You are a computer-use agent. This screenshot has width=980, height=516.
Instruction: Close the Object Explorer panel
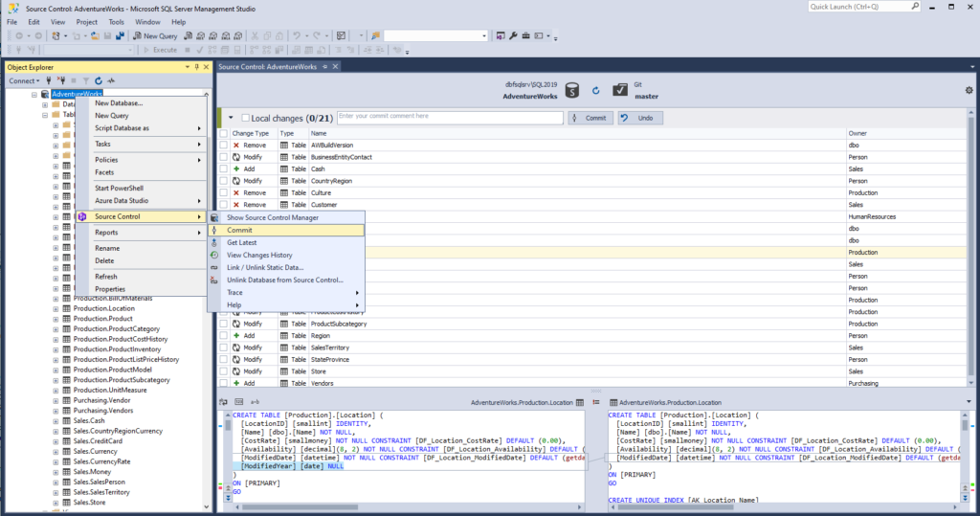click(x=207, y=67)
